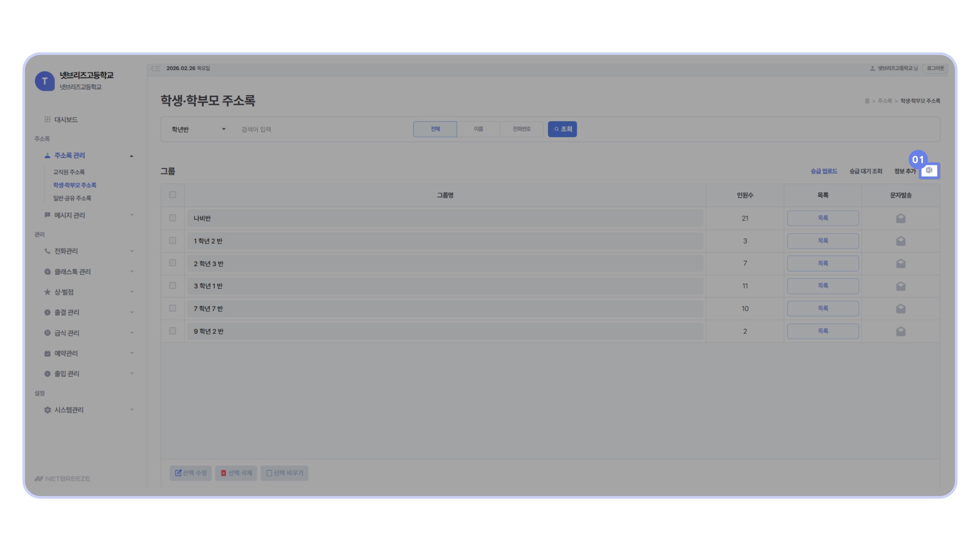Click the sidebar collapse icon next to the date
The width and height of the screenshot is (980, 551).
[x=156, y=68]
